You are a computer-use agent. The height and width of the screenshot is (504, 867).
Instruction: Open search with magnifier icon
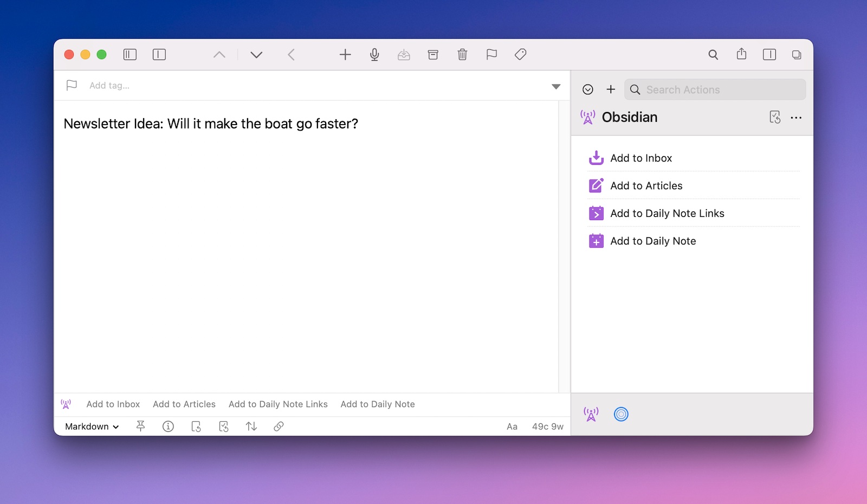click(713, 54)
